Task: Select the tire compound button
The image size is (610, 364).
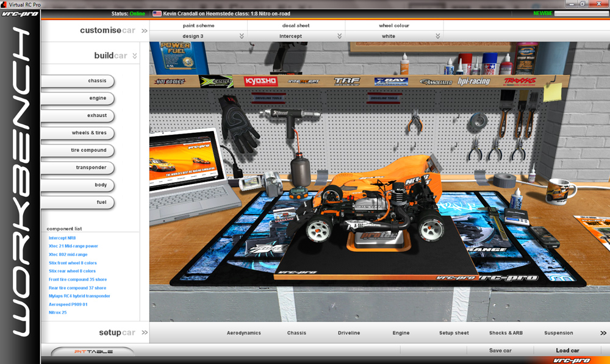Action: [x=78, y=150]
